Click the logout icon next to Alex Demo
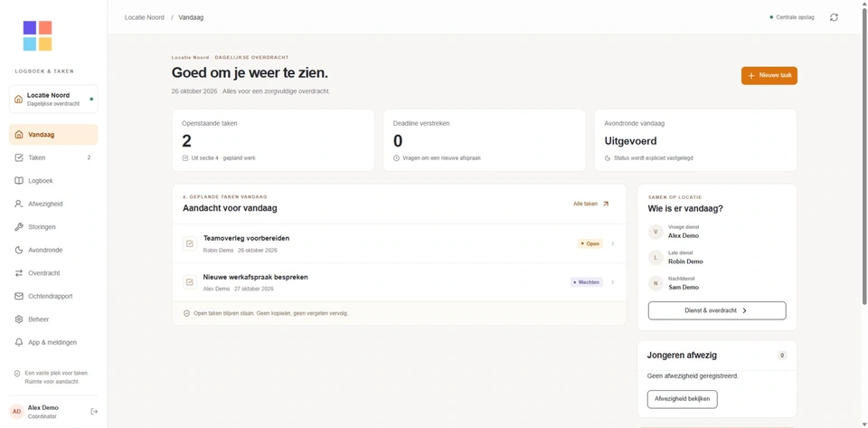The image size is (868, 428). click(94, 412)
